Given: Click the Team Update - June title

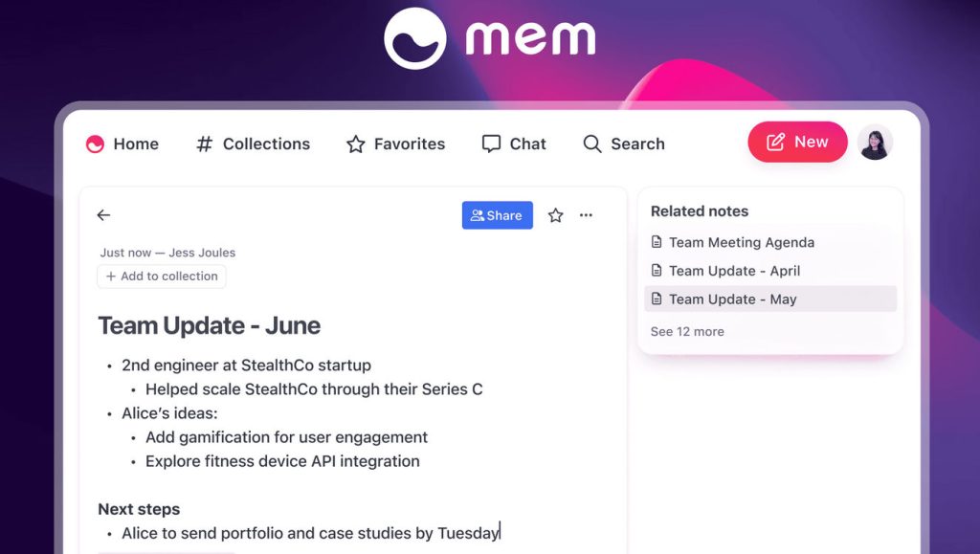Looking at the screenshot, I should click(210, 326).
